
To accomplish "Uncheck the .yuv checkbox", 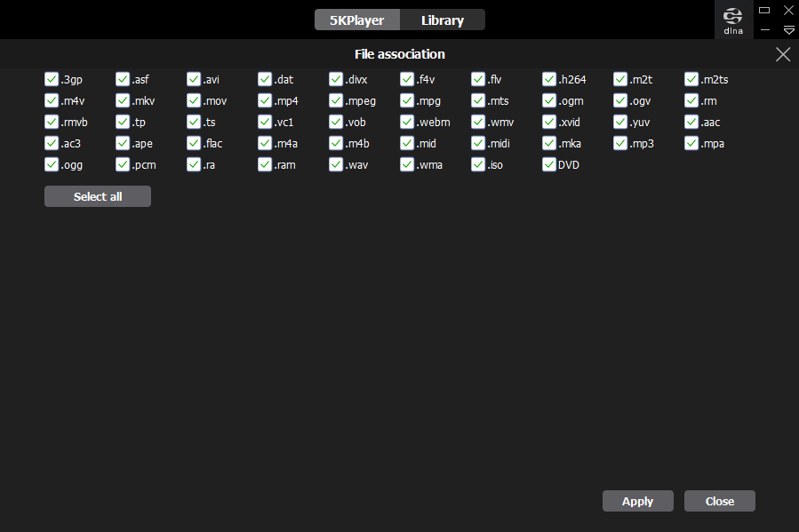I will [x=620, y=123].
